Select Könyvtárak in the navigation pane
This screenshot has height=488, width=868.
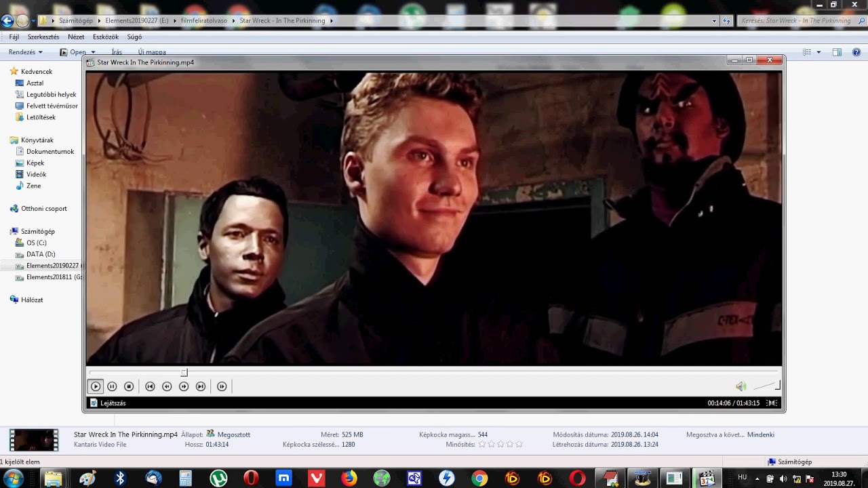click(37, 140)
